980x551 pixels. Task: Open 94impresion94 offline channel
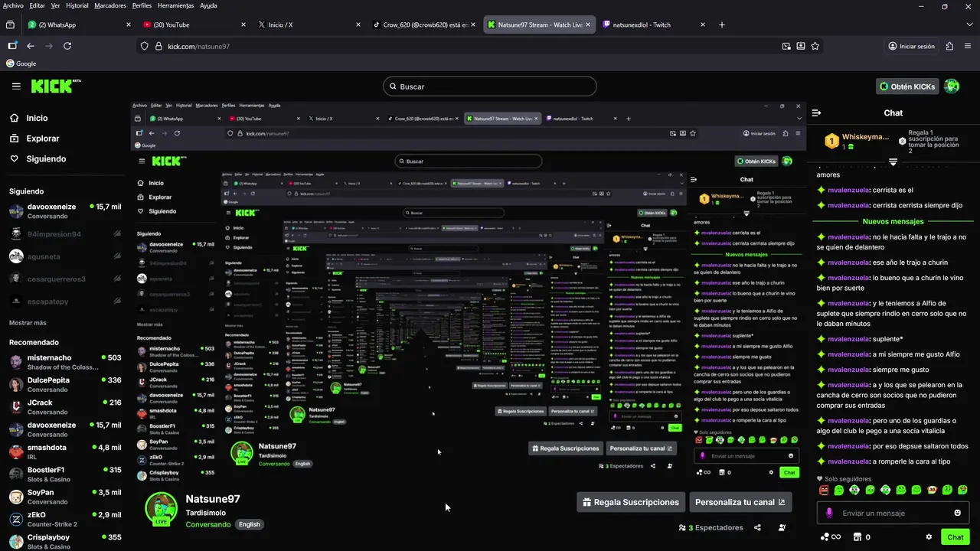(64, 234)
